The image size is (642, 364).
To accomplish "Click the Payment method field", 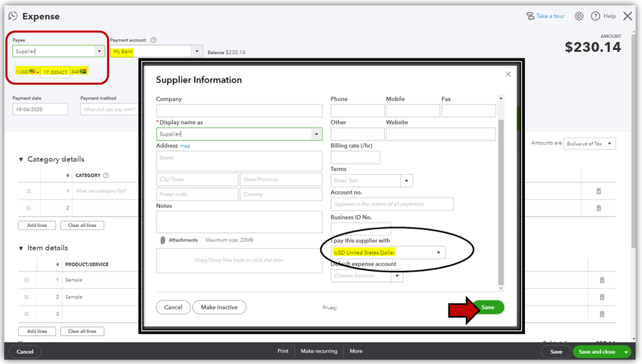I will click(109, 109).
